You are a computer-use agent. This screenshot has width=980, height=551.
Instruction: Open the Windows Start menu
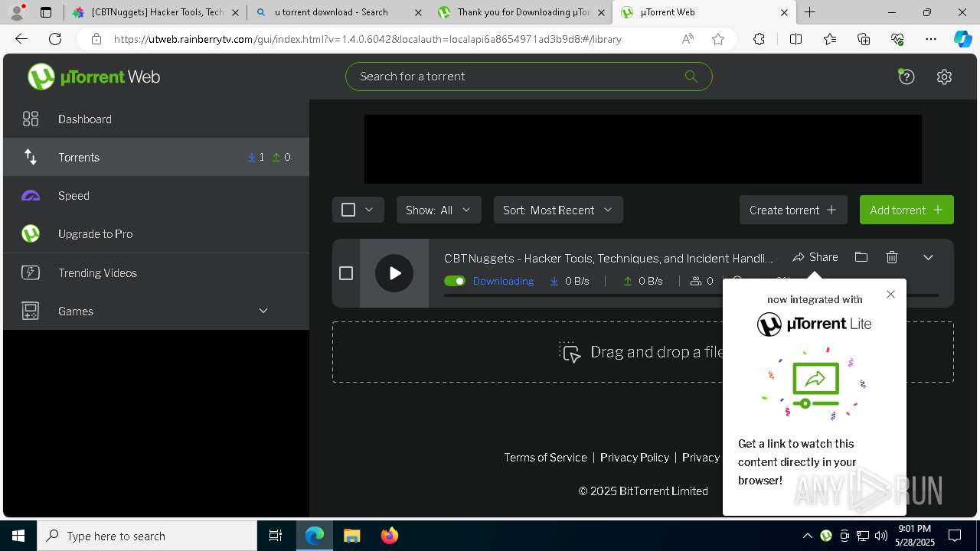[18, 536]
